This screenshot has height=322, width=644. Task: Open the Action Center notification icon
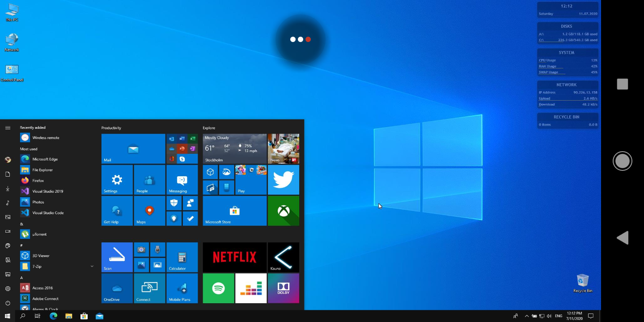(x=591, y=316)
